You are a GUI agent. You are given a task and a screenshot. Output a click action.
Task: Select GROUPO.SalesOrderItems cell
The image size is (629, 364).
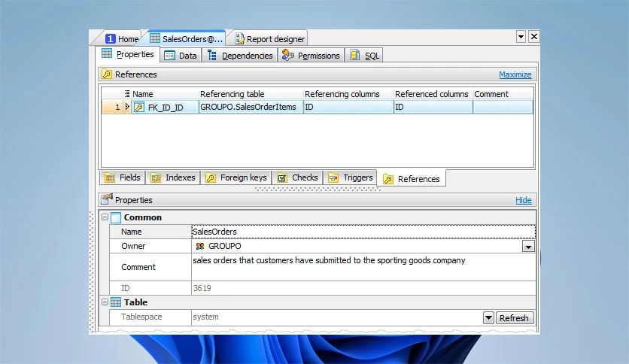click(x=251, y=107)
